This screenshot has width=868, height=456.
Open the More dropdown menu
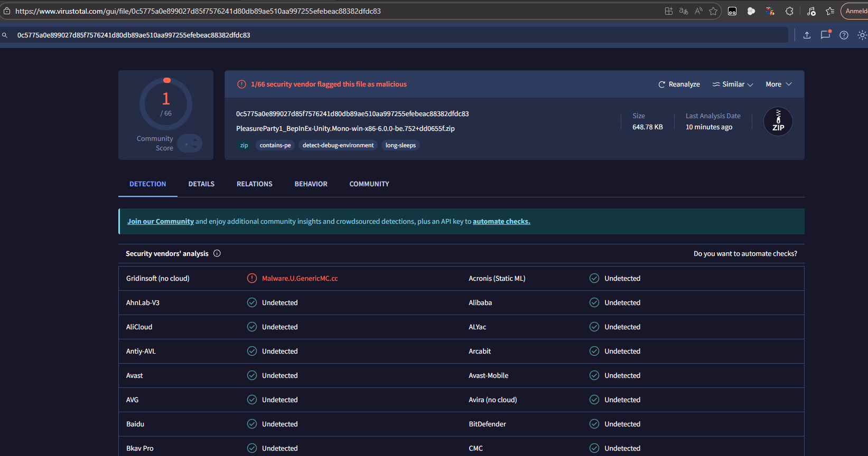point(778,84)
